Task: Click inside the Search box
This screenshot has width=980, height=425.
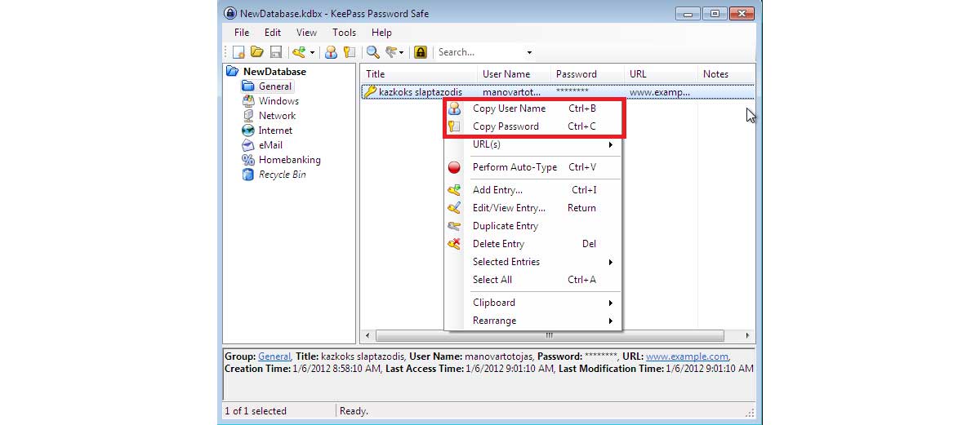Action: (x=479, y=52)
